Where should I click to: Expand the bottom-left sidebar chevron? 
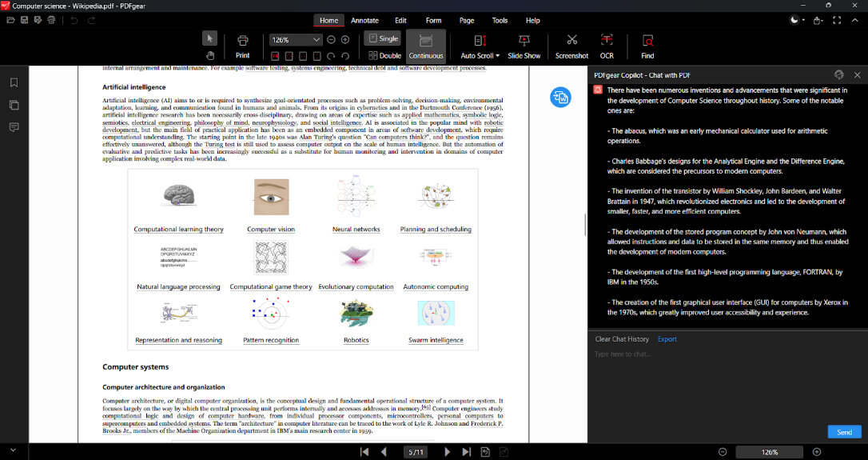pos(14,450)
